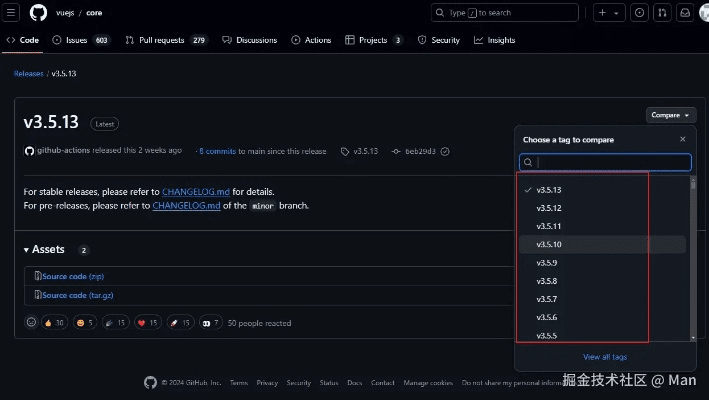Switch to the Pull requests tab
The height and width of the screenshot is (400, 709).
click(166, 40)
